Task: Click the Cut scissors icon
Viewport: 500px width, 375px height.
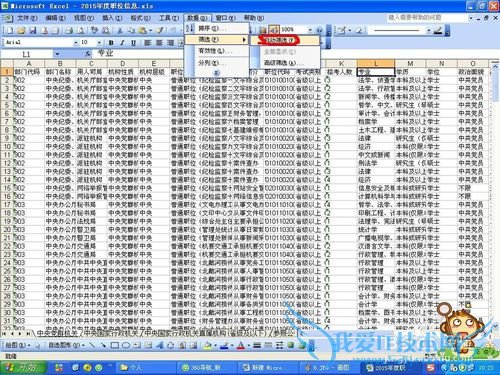Action: point(120,30)
